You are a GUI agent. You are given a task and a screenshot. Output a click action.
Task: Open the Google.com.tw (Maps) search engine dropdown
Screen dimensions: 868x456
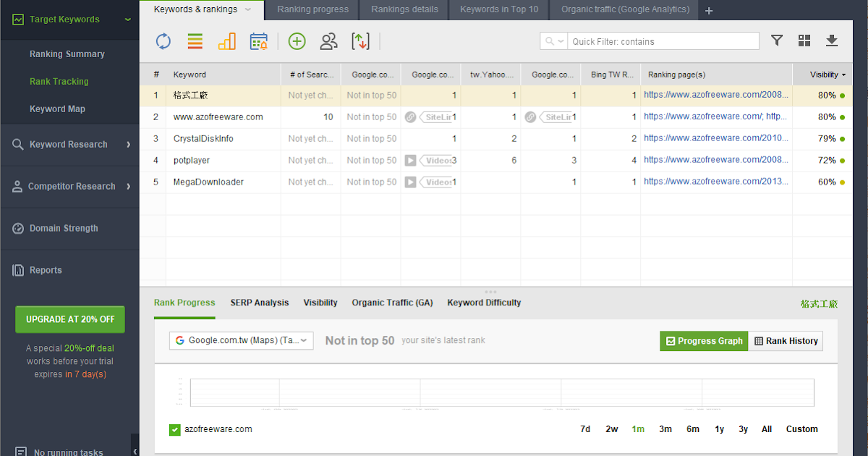tap(242, 340)
